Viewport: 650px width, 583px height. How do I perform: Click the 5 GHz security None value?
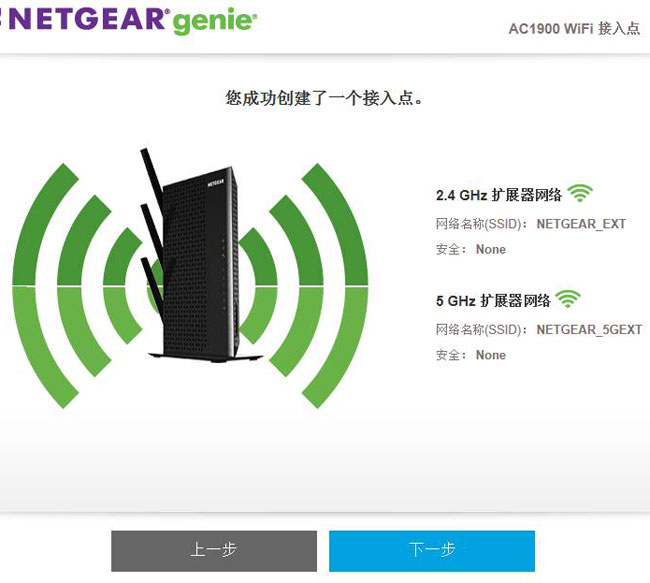pyautogui.click(x=491, y=355)
